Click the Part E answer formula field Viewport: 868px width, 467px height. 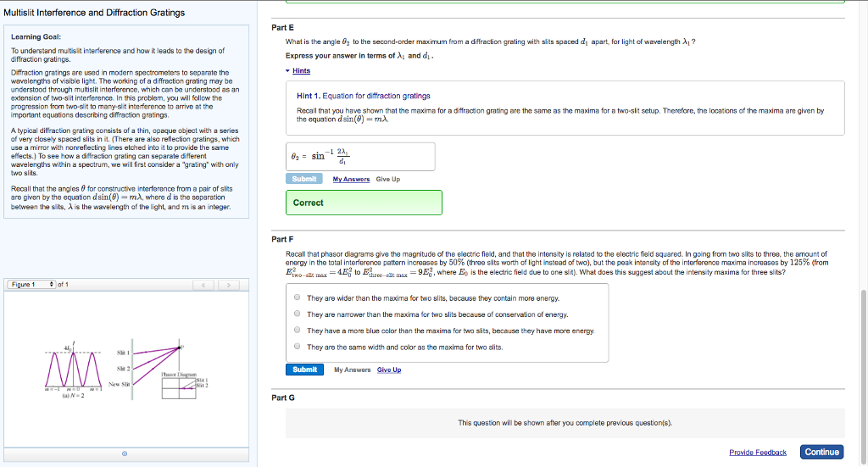coord(362,157)
